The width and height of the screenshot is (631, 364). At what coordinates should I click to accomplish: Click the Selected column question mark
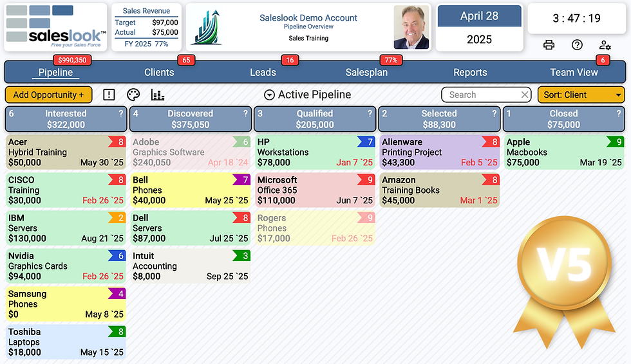coord(494,114)
